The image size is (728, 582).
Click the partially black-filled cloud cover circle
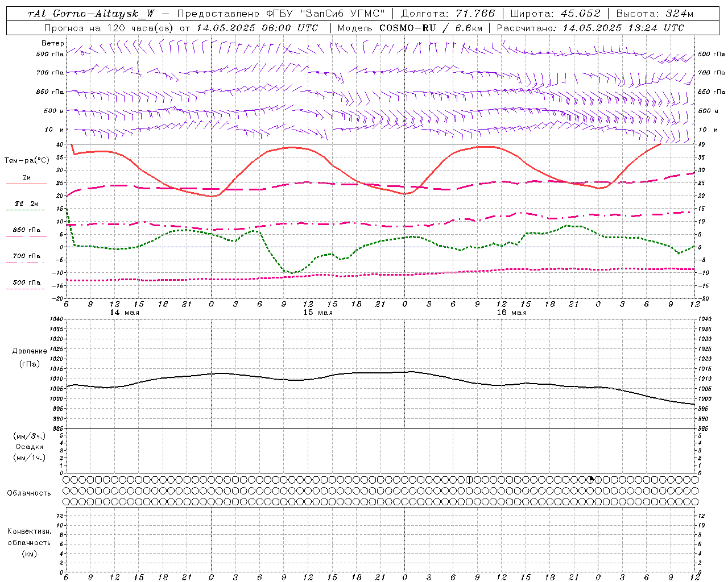tap(591, 480)
